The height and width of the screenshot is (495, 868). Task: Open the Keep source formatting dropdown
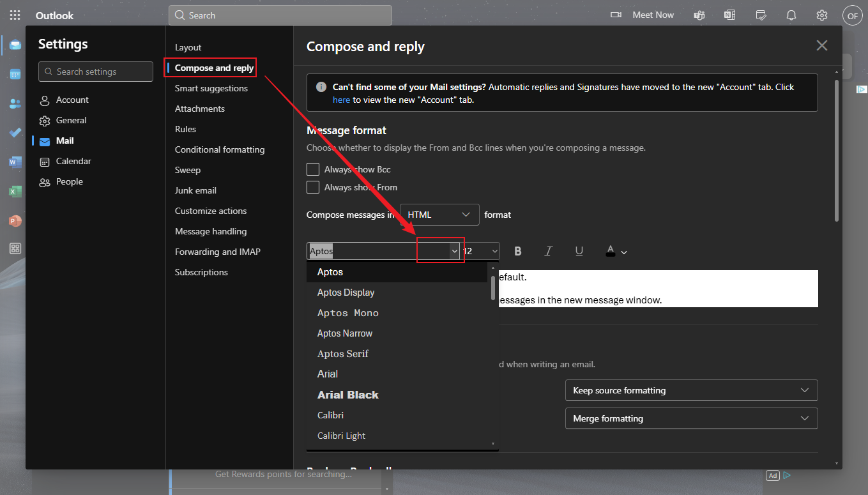point(691,390)
